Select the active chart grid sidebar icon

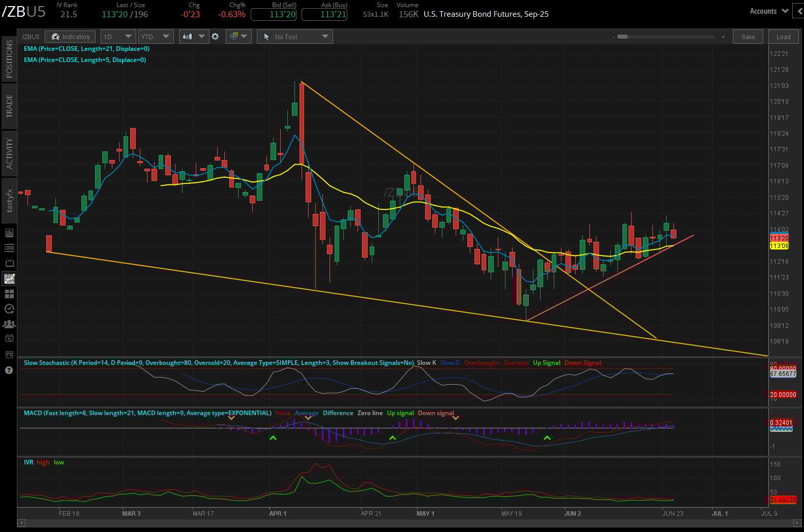point(9,278)
